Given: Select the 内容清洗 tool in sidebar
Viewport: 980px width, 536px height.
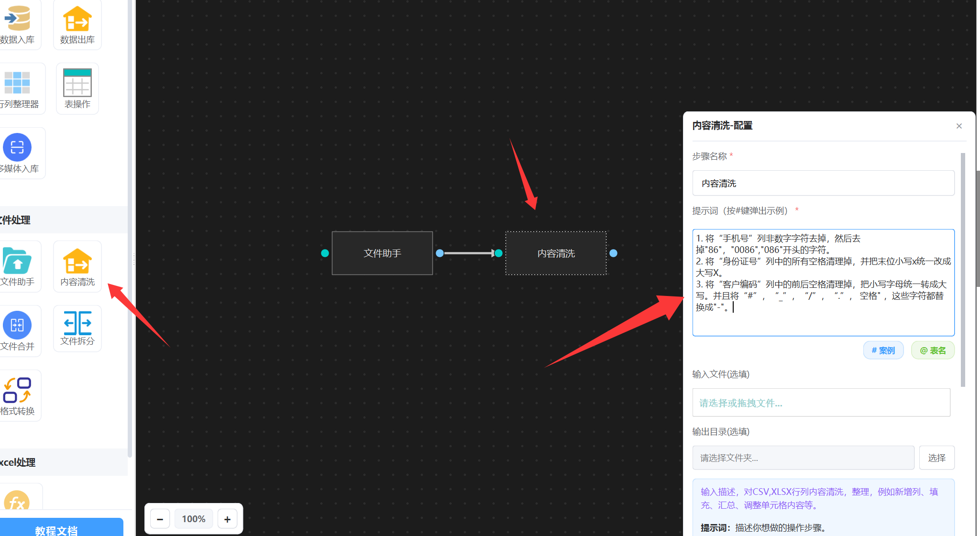Looking at the screenshot, I should 77,262.
